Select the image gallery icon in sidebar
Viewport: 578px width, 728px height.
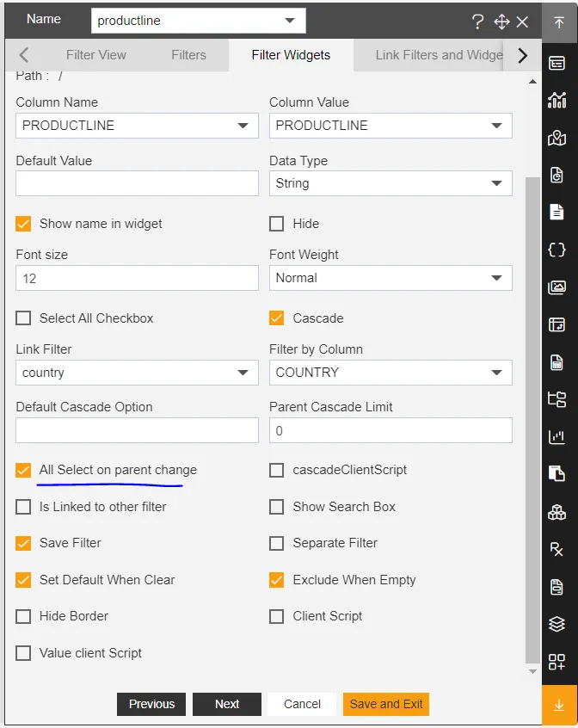tap(557, 287)
